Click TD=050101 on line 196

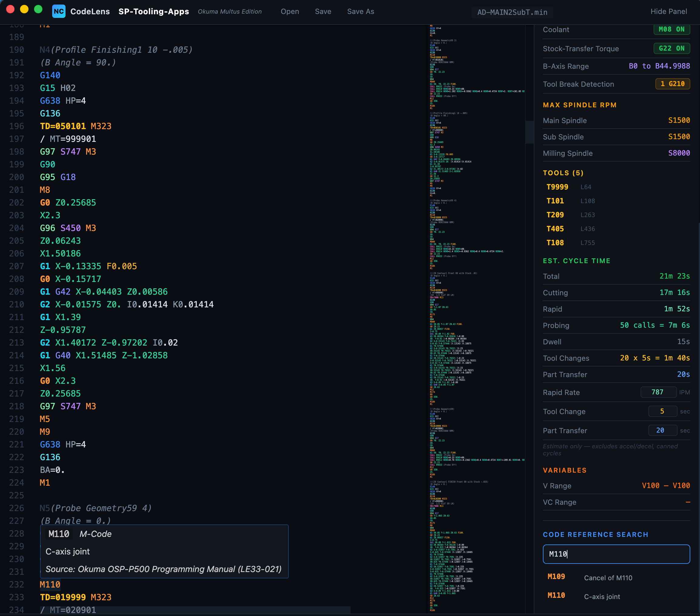(x=63, y=126)
